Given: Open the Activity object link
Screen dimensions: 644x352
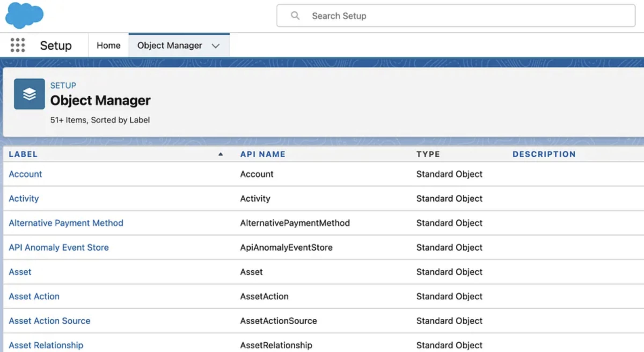Looking at the screenshot, I should [24, 198].
